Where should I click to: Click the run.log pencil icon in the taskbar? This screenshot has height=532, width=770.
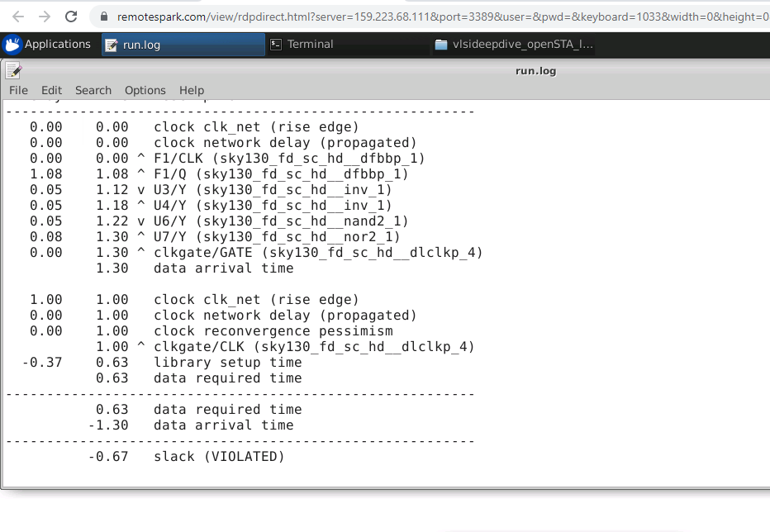click(111, 44)
